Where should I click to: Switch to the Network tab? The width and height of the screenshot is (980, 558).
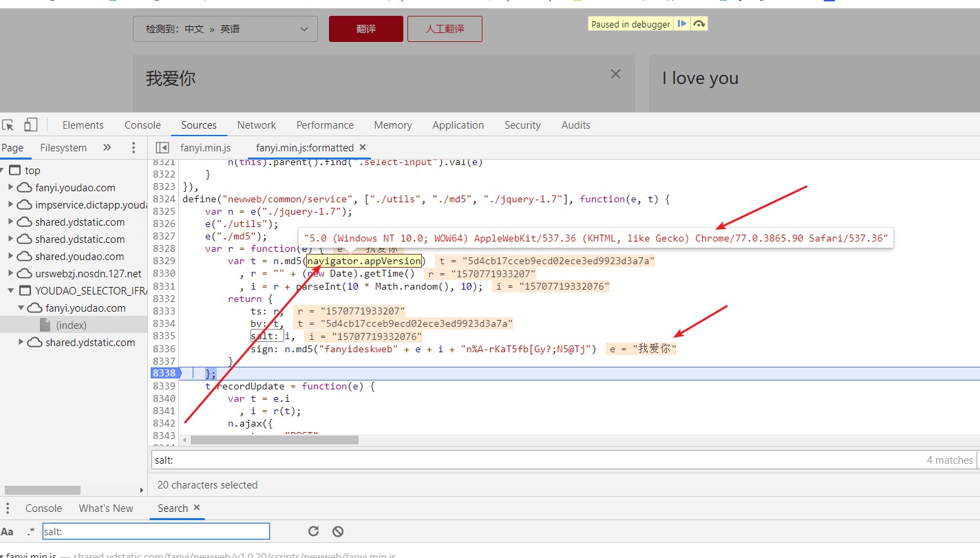[x=257, y=125]
